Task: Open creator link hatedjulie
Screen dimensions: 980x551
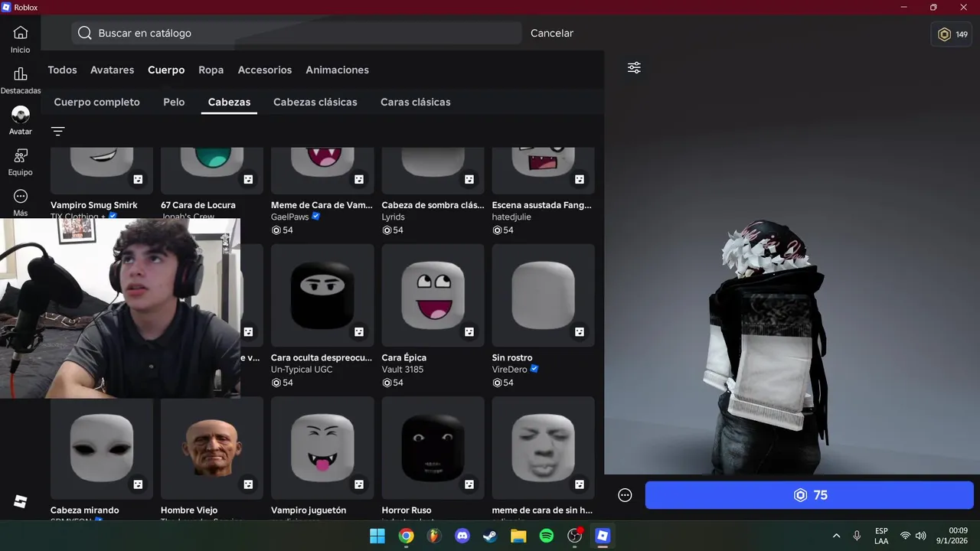Action: (511, 217)
